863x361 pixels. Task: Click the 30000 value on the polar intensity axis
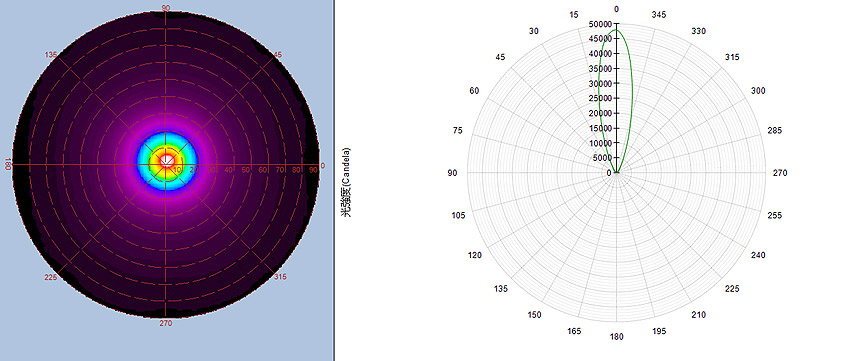click(x=599, y=84)
